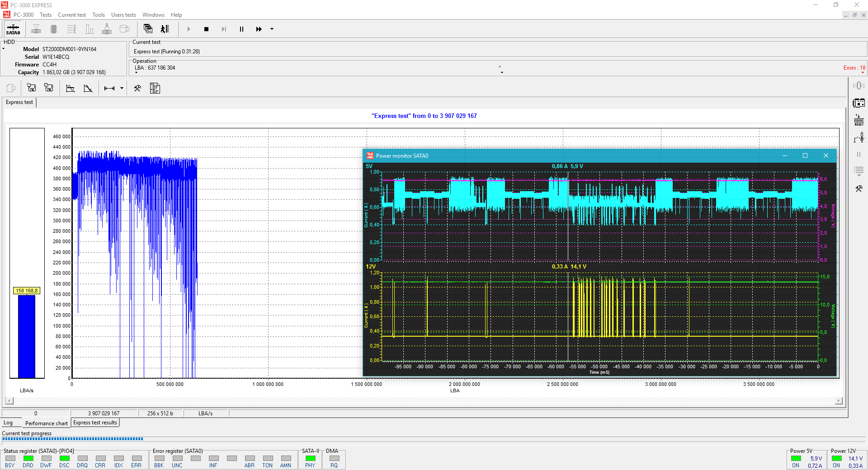
Task: Click the fast-forward double arrow button
Action: pos(259,29)
